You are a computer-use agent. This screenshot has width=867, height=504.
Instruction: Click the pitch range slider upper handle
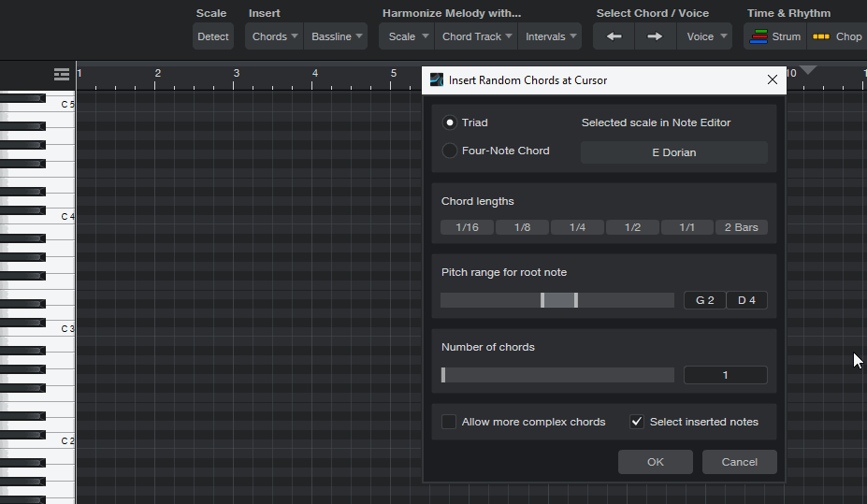(x=575, y=300)
